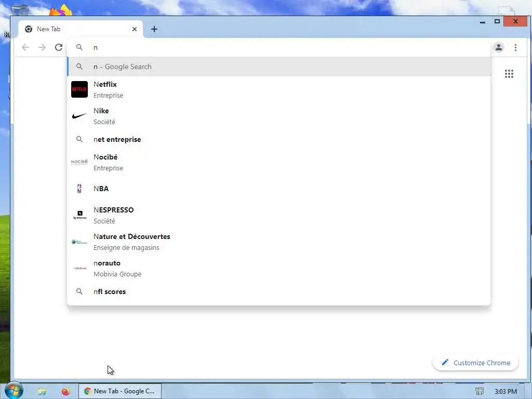This screenshot has height=399, width=532.
Task: Select the Nocibé suggestion
Action: tap(279, 162)
